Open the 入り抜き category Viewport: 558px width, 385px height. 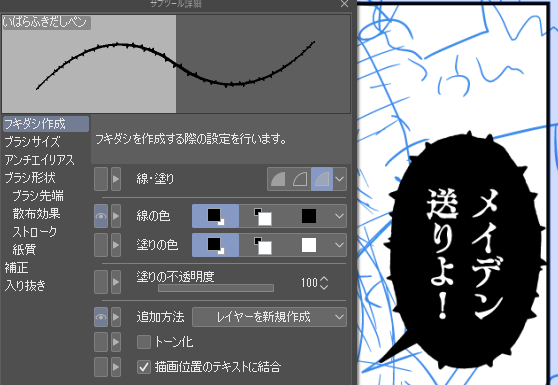[x=25, y=285]
